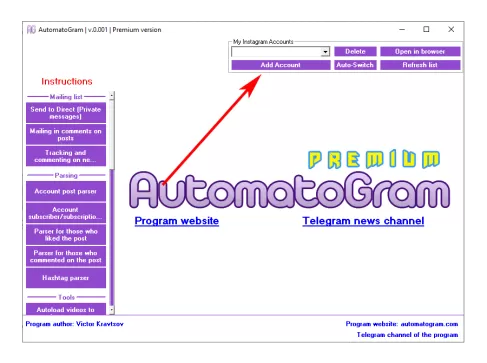
Task: Click the Add Account button
Action: pyautogui.click(x=281, y=65)
